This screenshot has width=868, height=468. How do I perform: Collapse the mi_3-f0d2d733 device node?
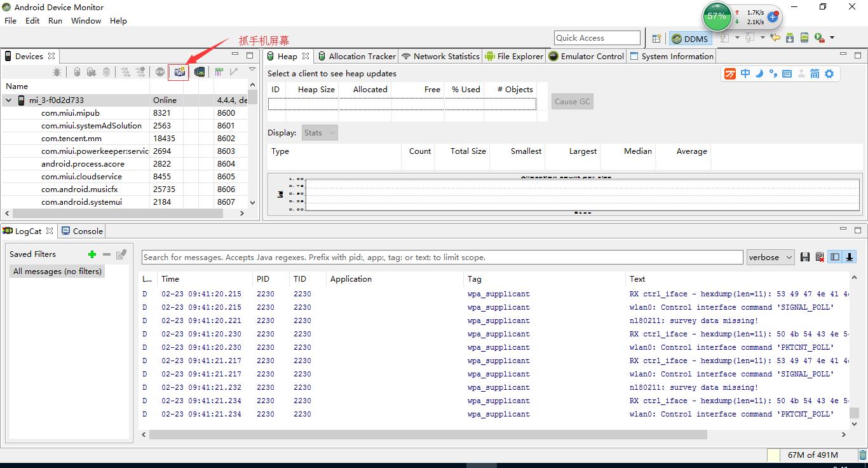click(9, 100)
